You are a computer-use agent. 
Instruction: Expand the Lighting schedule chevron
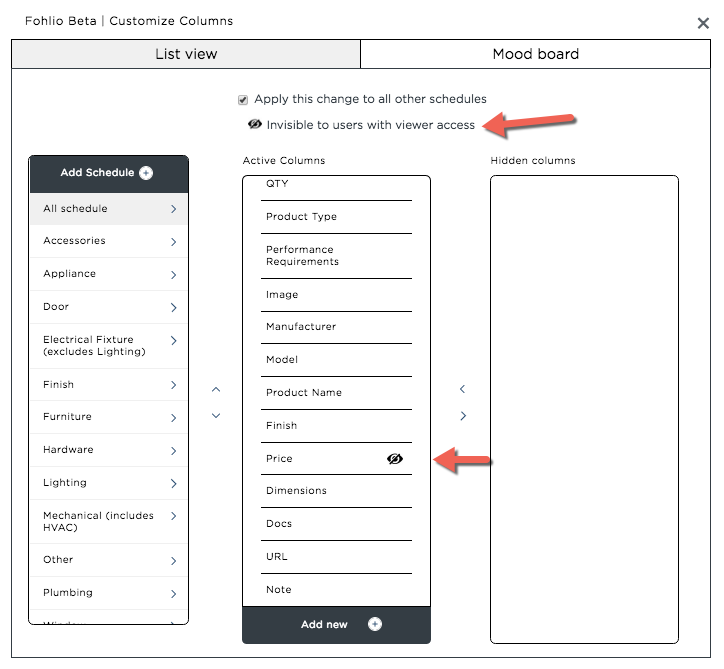pyautogui.click(x=173, y=483)
